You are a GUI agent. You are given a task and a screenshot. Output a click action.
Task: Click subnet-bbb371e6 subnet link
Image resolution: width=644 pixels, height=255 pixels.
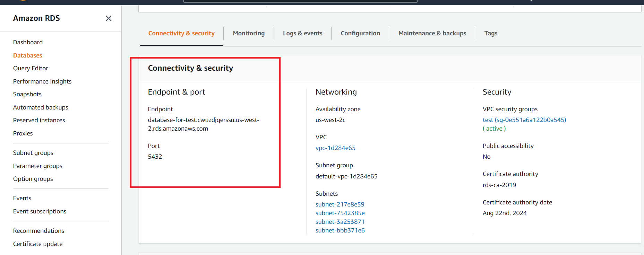[340, 230]
